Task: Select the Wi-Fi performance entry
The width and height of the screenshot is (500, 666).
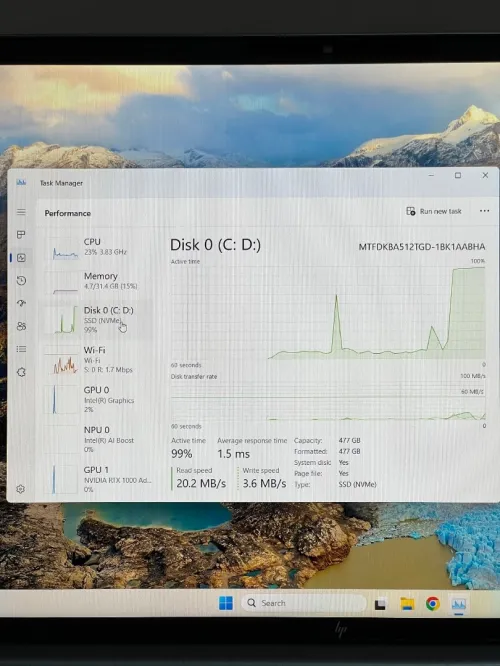Action: pos(97,359)
